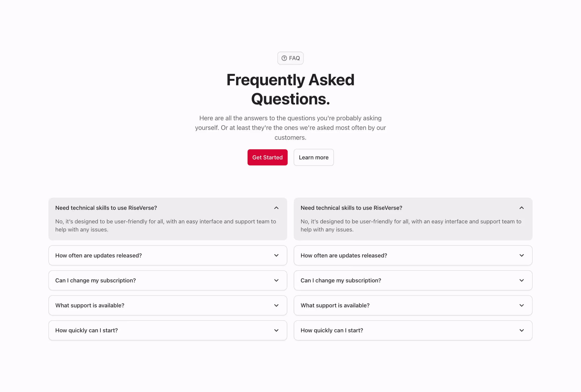Click the chevron on left 'How quickly can I start?'
The height and width of the screenshot is (392, 581).
point(276,330)
